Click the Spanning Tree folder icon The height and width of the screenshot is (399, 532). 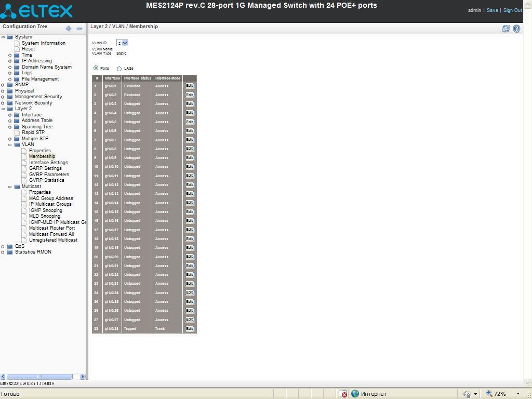17,127
